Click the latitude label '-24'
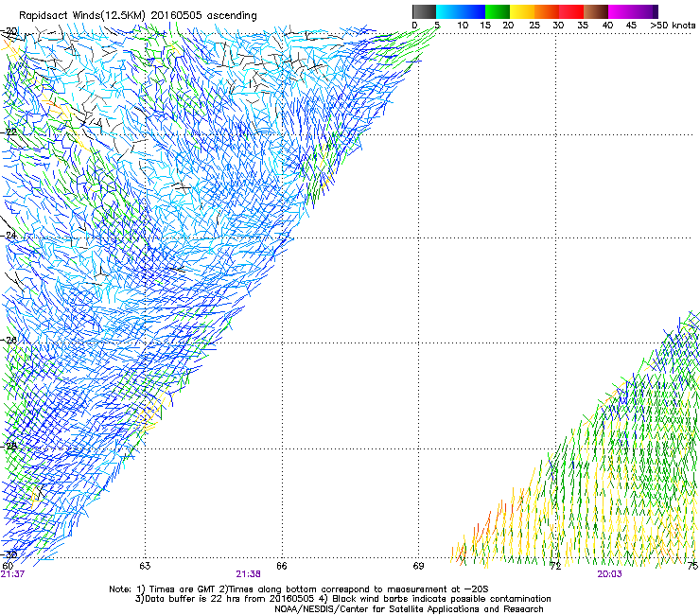This screenshot has height=615, width=700. (x=9, y=235)
